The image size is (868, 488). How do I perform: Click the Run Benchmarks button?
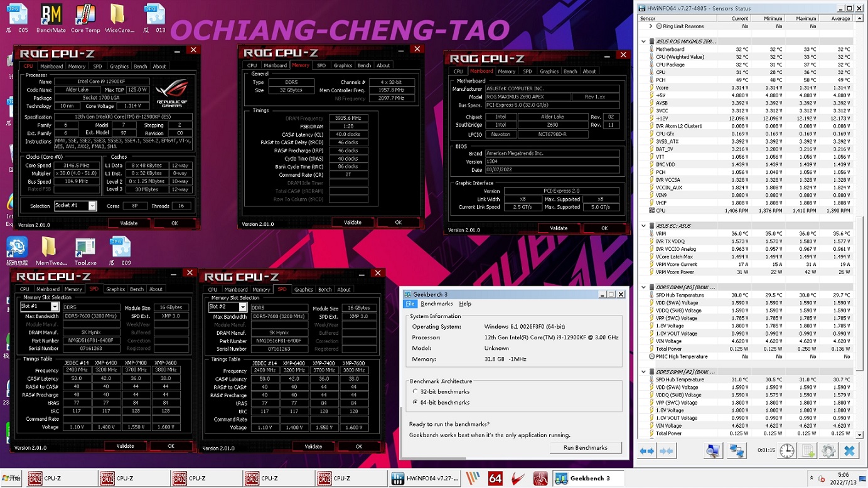point(585,448)
